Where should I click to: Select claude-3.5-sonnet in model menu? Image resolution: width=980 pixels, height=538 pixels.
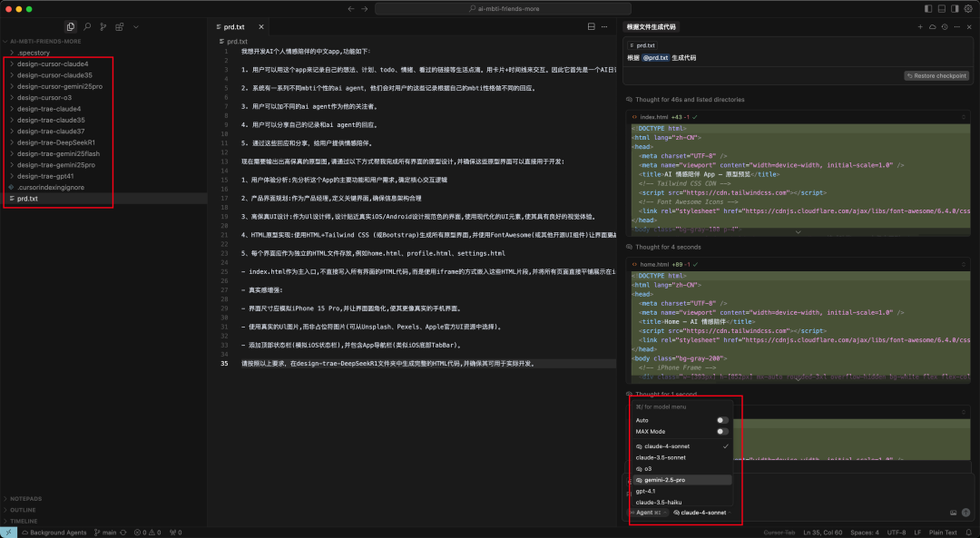click(x=681, y=457)
